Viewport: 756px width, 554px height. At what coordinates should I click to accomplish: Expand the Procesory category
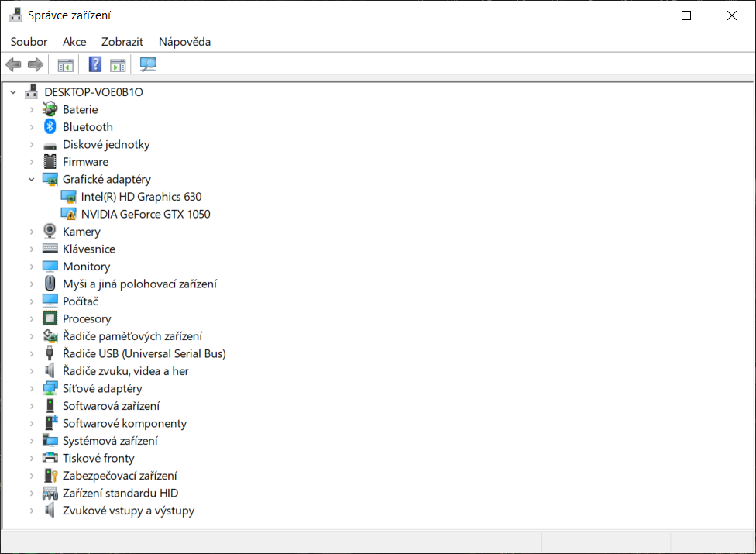pyautogui.click(x=32, y=318)
